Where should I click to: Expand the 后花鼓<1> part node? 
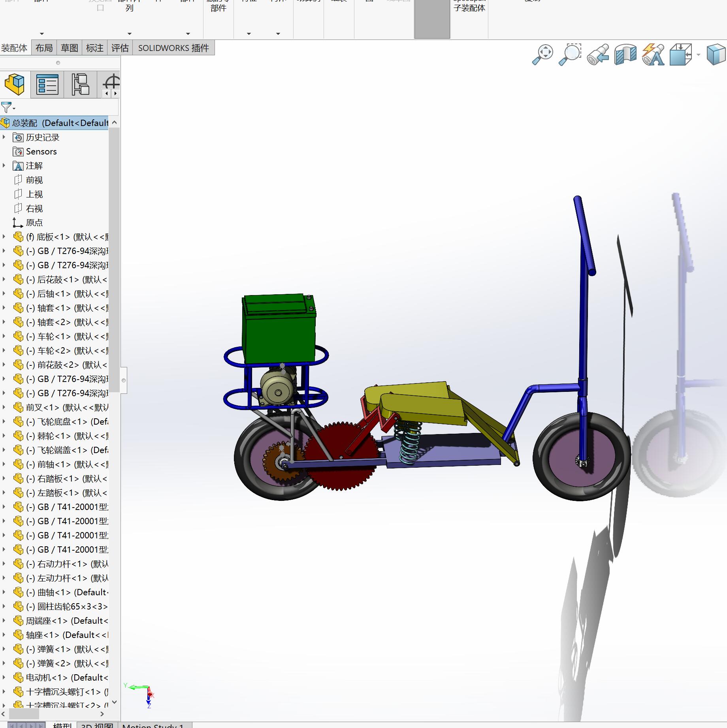tap(4, 280)
